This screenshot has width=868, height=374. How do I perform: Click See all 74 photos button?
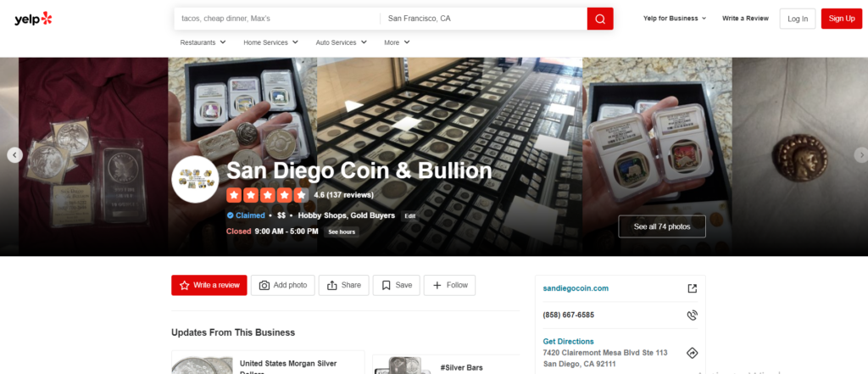(662, 226)
